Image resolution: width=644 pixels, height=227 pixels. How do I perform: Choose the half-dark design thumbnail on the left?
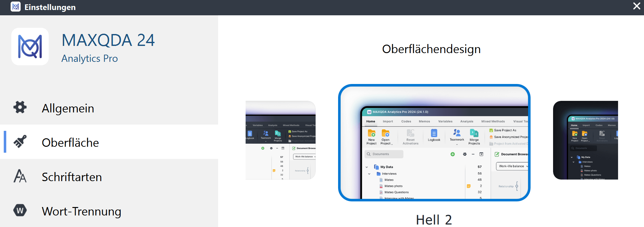point(281,140)
